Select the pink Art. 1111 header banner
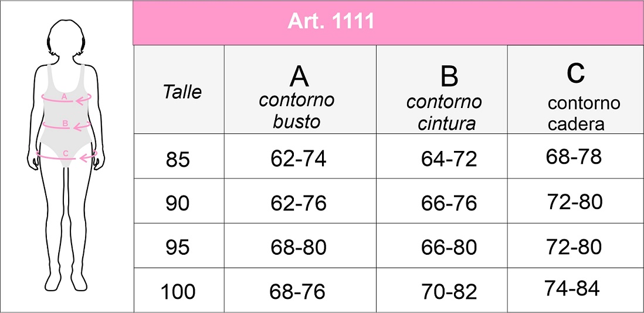This screenshot has width=644, height=313. (388, 22)
